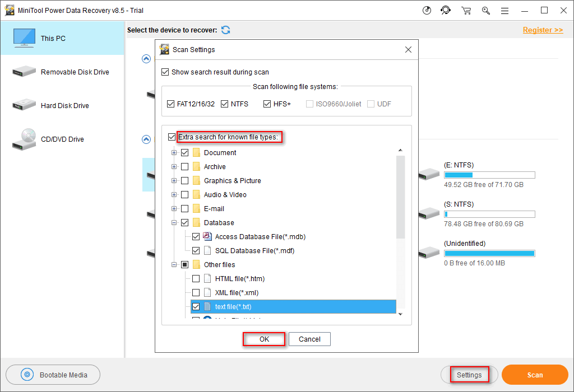
Task: Click the Database folder icon
Action: click(196, 223)
